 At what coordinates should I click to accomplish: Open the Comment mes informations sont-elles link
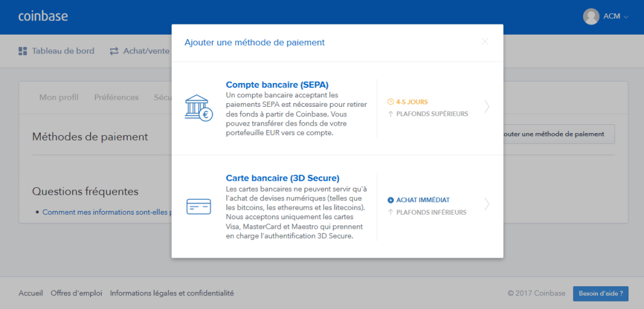click(x=107, y=212)
